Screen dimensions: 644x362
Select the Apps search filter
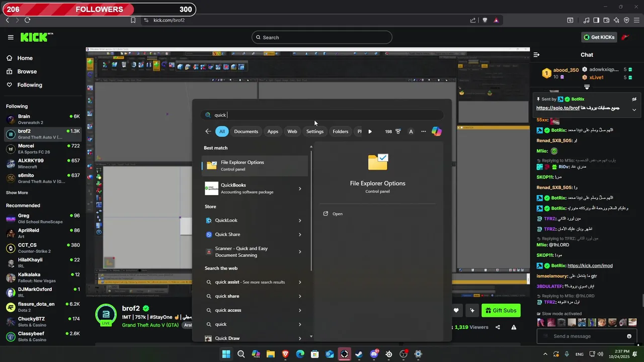[273, 131]
